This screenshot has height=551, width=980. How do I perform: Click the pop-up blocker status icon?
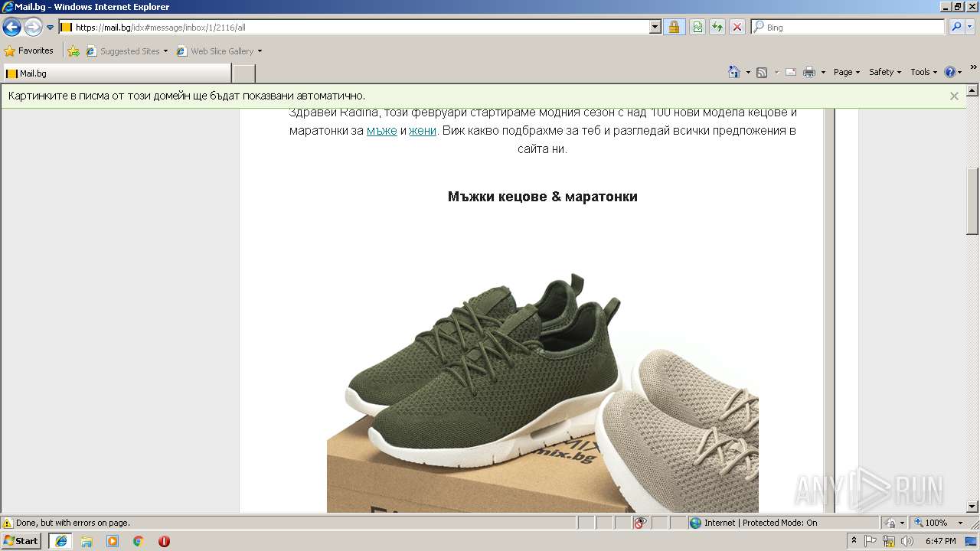[641, 523]
